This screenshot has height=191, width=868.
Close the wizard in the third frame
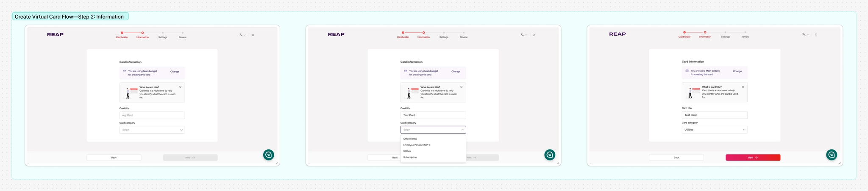tap(816, 34)
